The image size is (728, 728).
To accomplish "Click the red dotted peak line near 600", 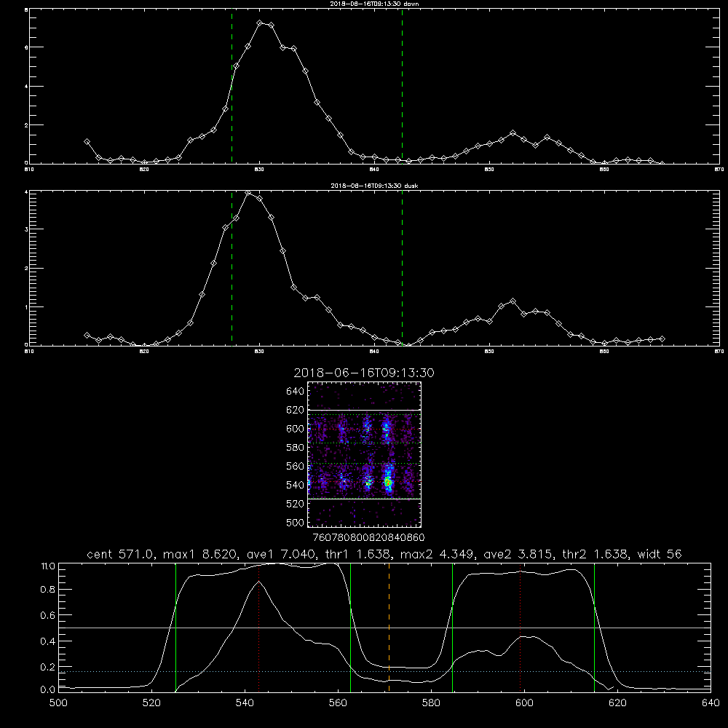I will tap(520, 628).
